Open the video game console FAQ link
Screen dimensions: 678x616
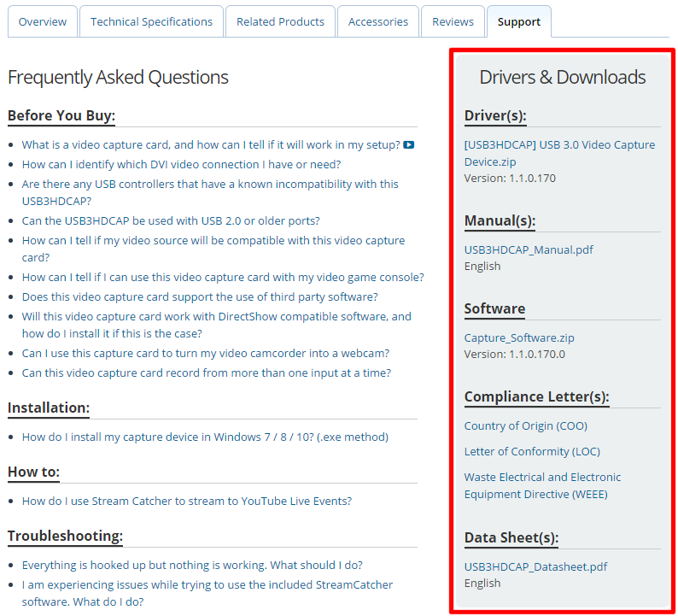click(223, 278)
